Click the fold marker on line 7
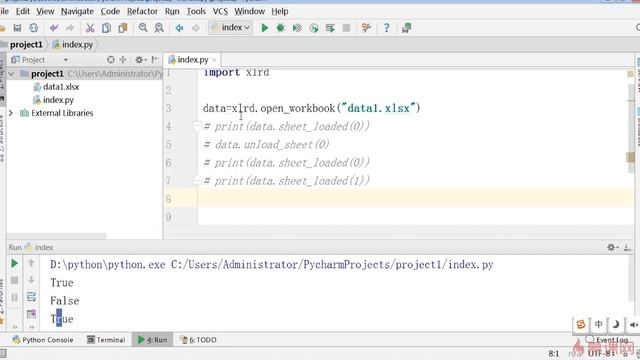 (197, 180)
